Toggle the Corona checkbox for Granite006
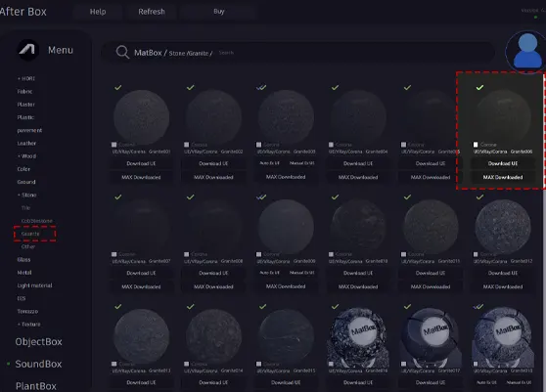The height and width of the screenshot is (392, 546). point(476,145)
